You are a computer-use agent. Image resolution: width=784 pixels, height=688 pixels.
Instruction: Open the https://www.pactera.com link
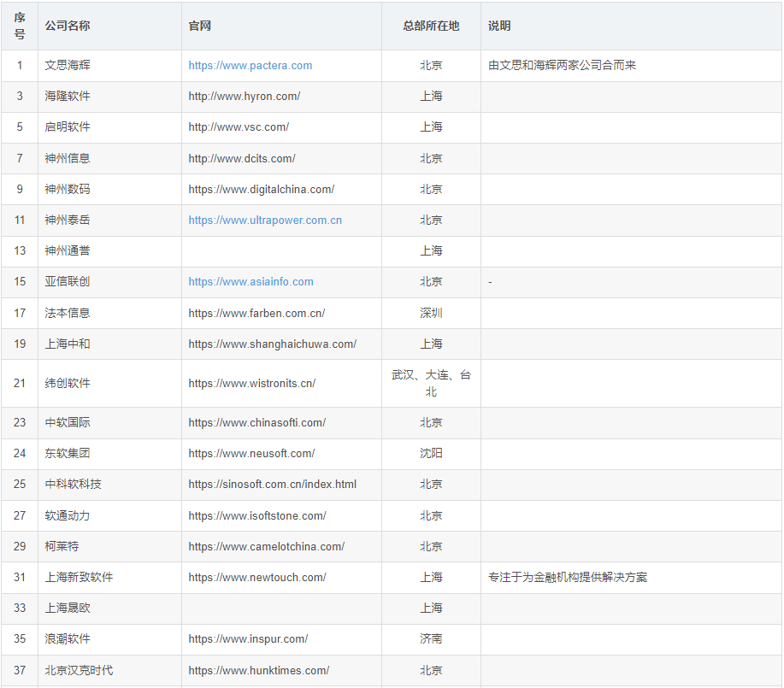[x=250, y=66]
